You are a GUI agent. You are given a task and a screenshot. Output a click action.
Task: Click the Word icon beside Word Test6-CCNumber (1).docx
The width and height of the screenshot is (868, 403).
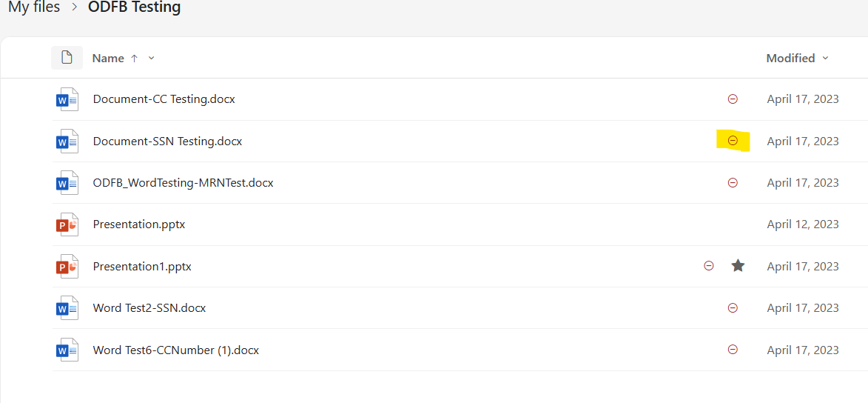tap(67, 350)
